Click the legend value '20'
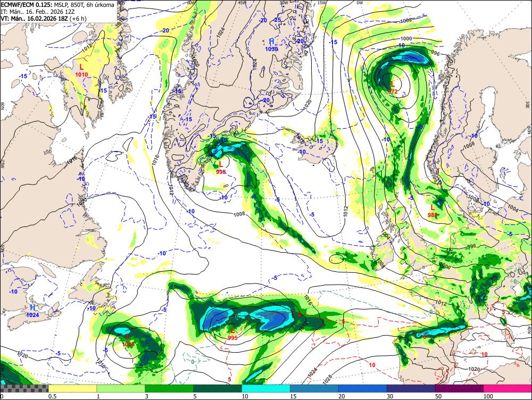Viewport: 532px width, 400px height. (x=342, y=396)
